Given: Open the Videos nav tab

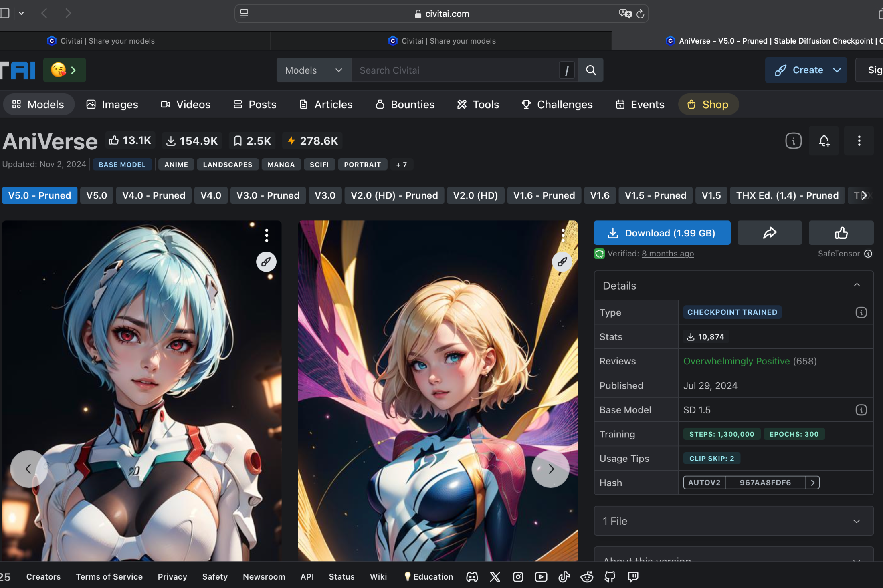Looking at the screenshot, I should (185, 104).
